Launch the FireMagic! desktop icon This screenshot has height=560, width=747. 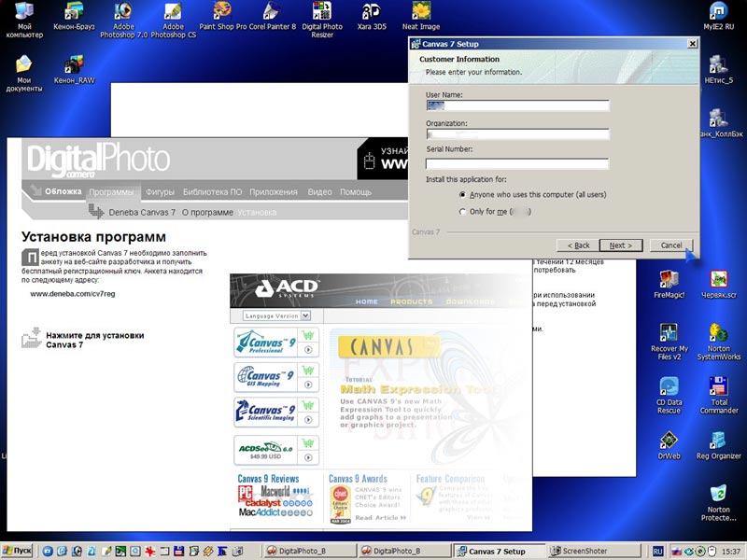click(x=669, y=285)
